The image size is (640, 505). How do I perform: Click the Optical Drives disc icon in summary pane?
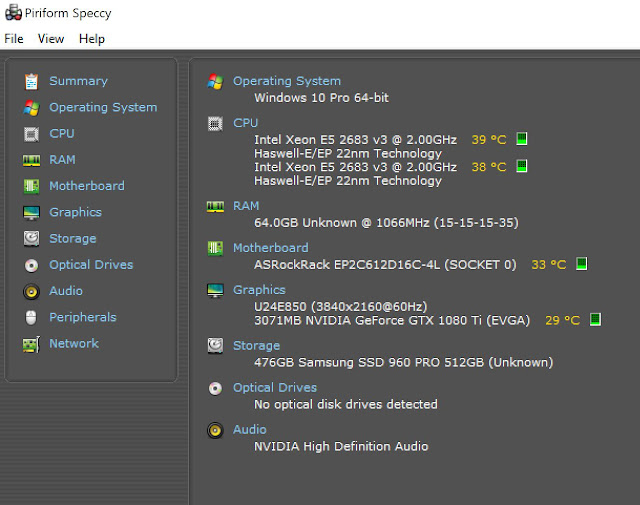[215, 388]
